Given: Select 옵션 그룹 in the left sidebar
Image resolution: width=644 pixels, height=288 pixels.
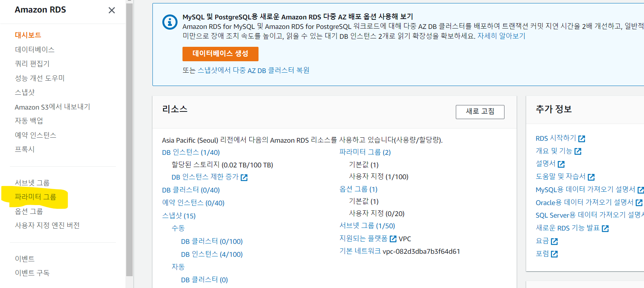Looking at the screenshot, I should pos(29,211).
